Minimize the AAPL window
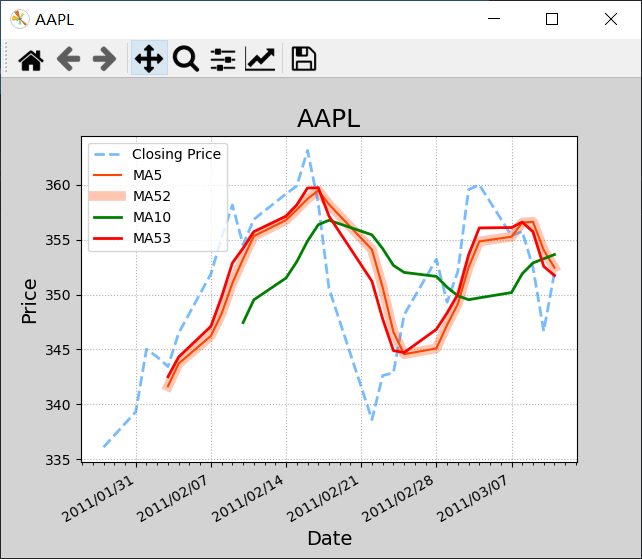642x559 pixels. click(494, 19)
